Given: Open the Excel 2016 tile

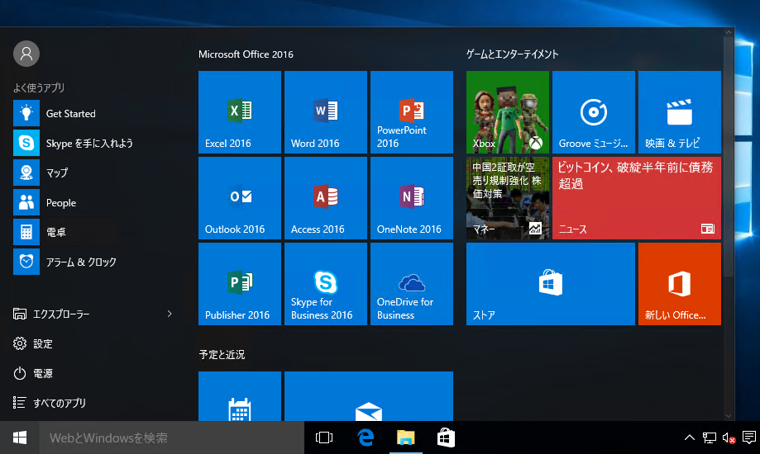Looking at the screenshot, I should tap(239, 112).
